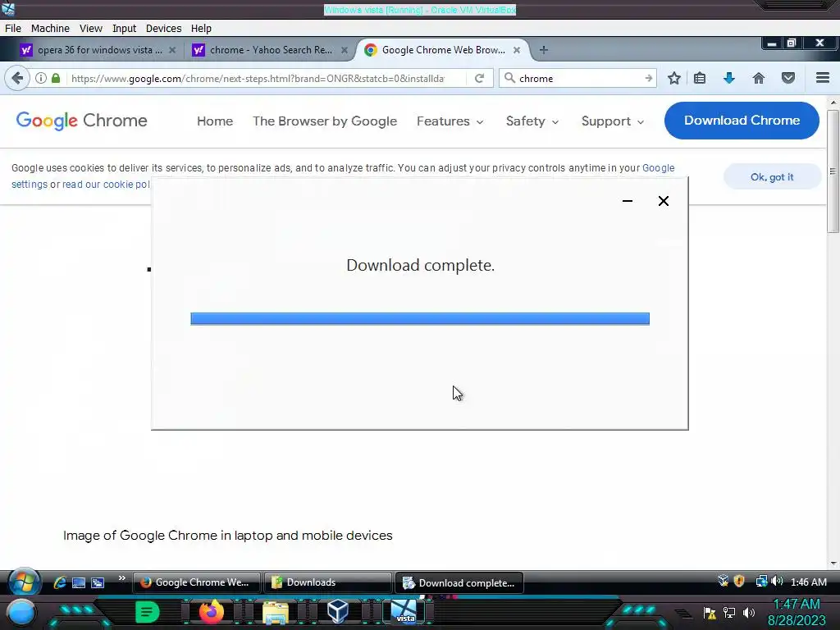Open green notes app in host taskbar
840x630 pixels.
(x=148, y=611)
